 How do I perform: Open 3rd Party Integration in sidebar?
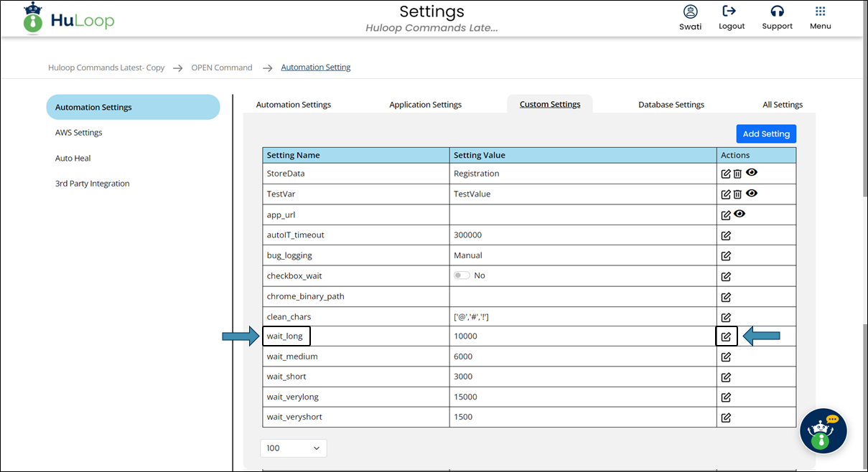pos(93,184)
